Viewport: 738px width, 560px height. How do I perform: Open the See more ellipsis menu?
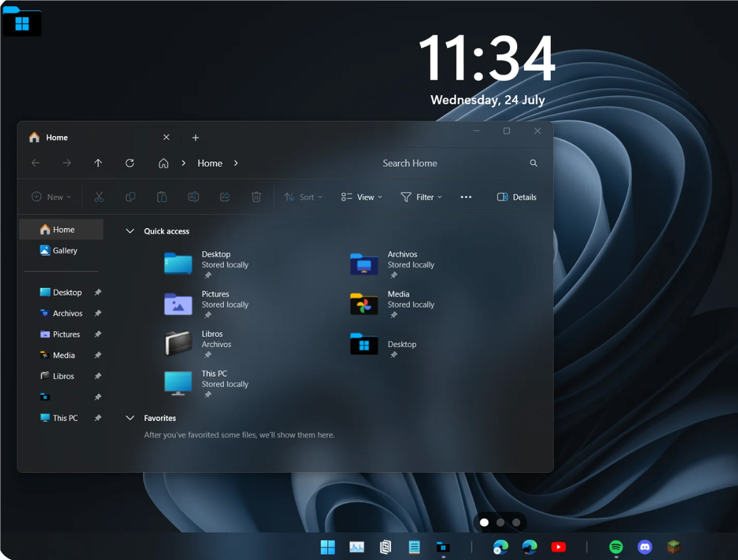466,197
